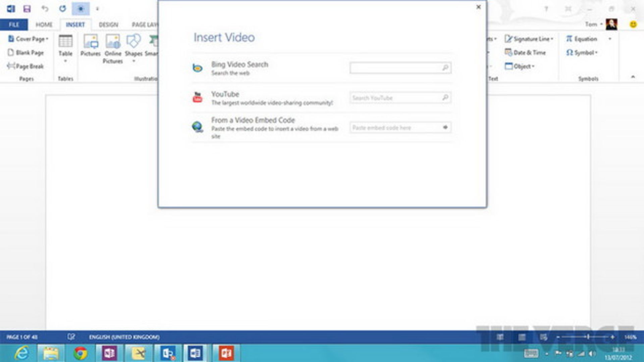Screen dimensions: 644x362
Task: Open the Pictures insert tool
Action: point(91,45)
